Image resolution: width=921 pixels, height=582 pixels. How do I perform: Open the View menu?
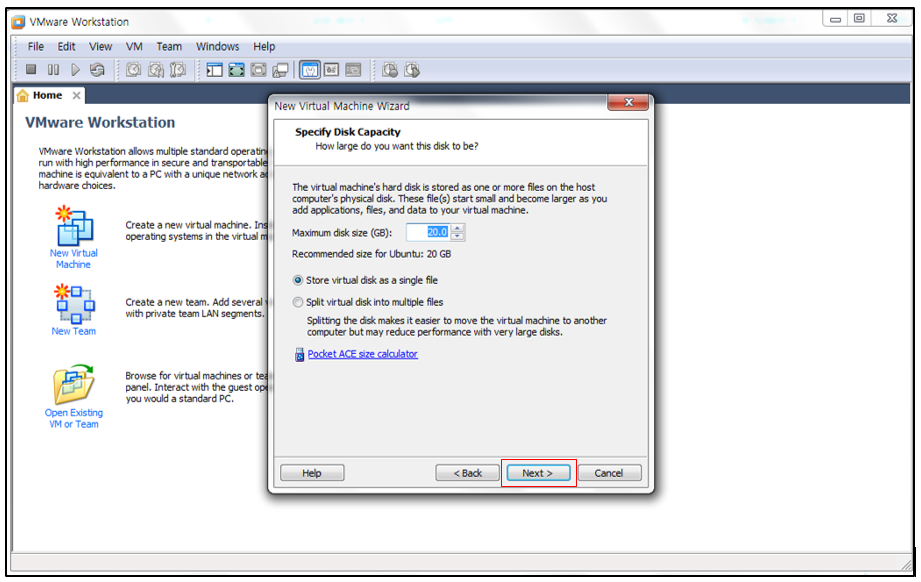[x=100, y=46]
